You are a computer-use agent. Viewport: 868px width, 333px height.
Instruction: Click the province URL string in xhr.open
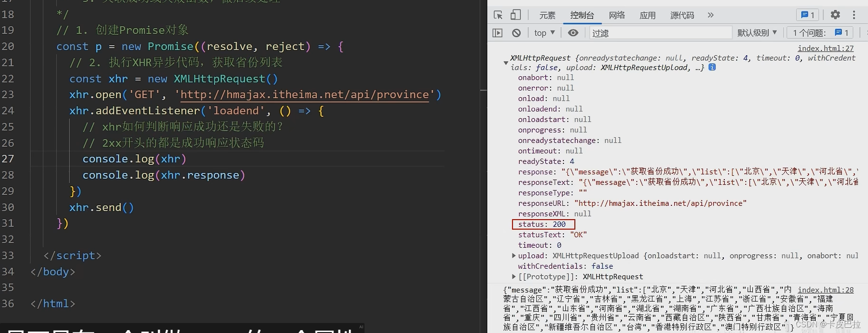click(305, 95)
